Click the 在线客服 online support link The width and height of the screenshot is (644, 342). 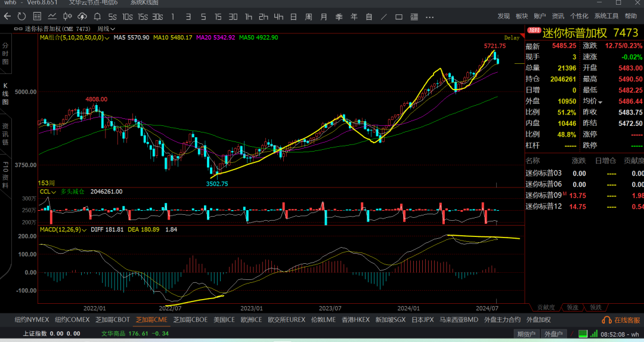pos(621,320)
